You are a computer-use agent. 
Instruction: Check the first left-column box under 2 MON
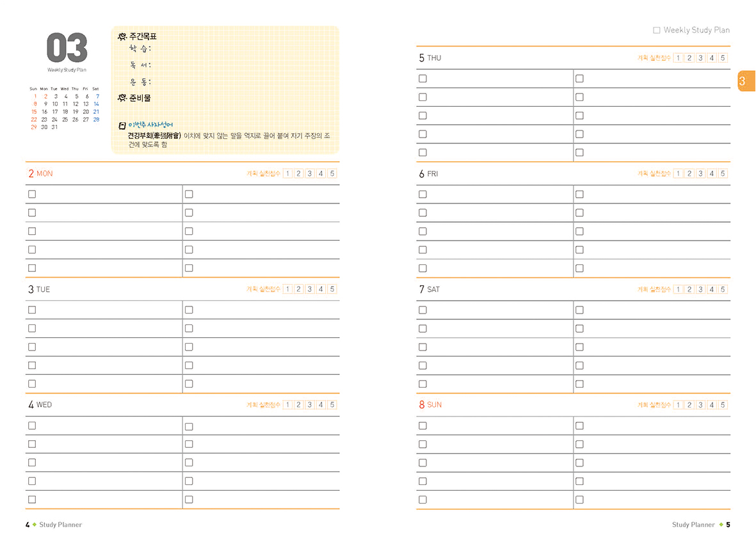click(x=32, y=194)
